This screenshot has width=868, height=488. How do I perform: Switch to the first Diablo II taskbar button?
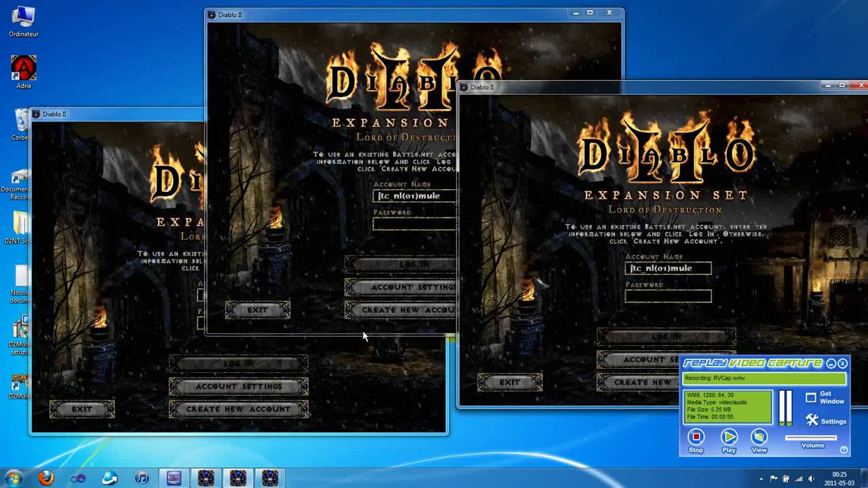click(206, 479)
